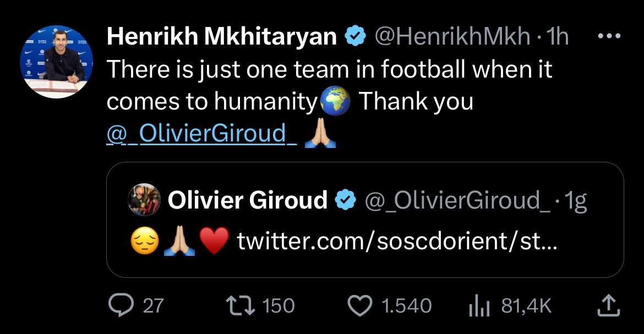Open the three-dot more options menu
This screenshot has width=644, height=334.
point(609,36)
